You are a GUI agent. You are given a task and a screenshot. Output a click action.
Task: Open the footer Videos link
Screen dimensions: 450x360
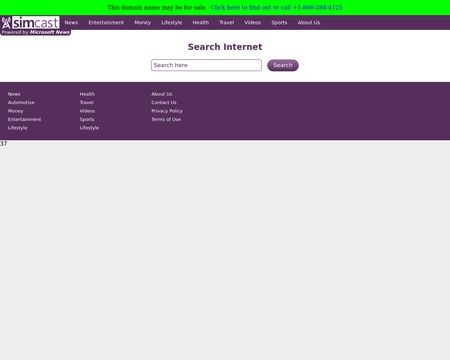coord(87,111)
